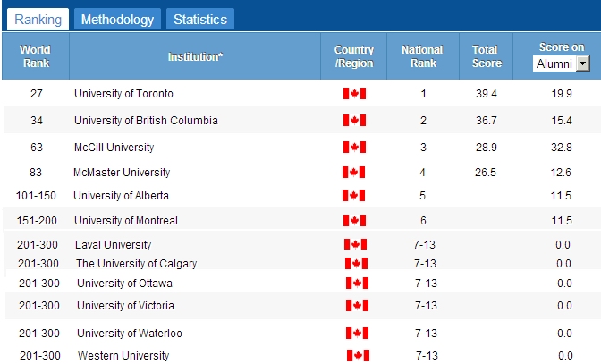The width and height of the screenshot is (601, 364).
Task: Click flag icon in McGill University row
Action: [x=354, y=148]
